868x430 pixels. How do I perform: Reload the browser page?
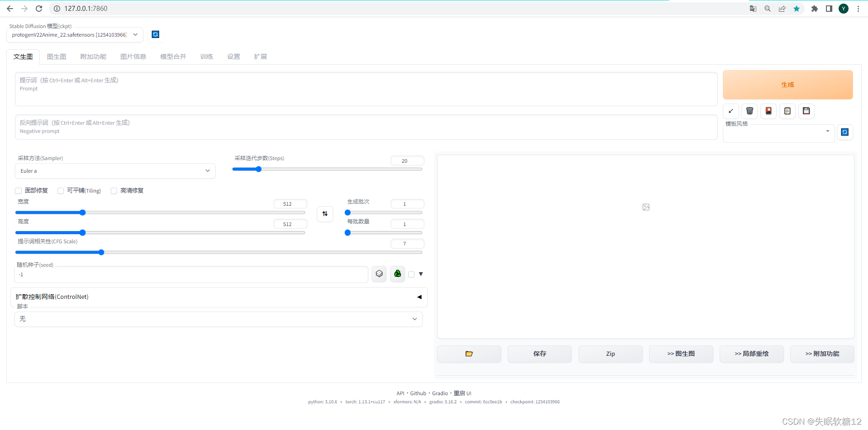[39, 9]
